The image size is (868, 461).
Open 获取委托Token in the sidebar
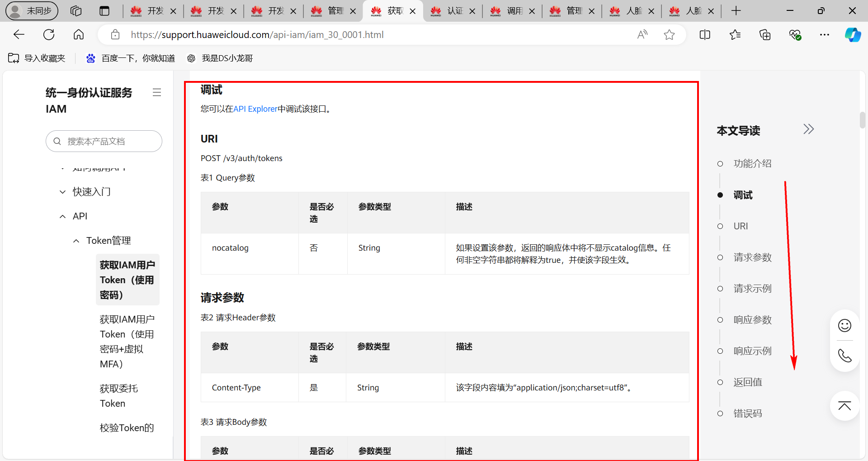pyautogui.click(x=118, y=395)
